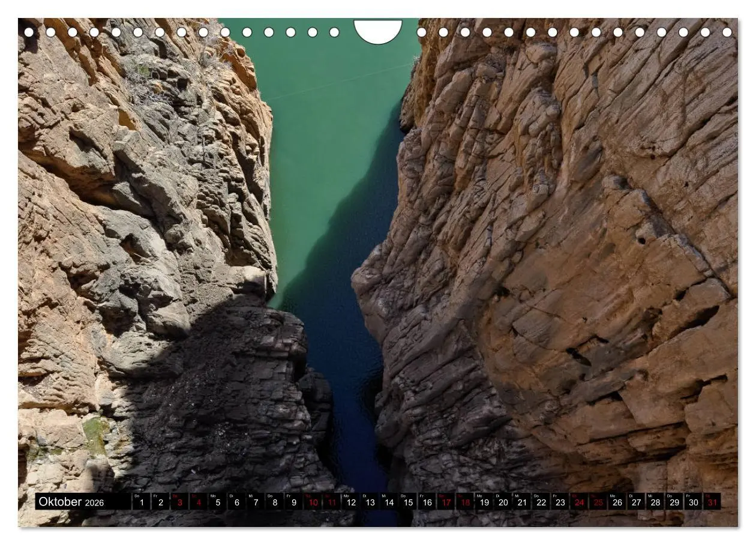
Task: Select red day 17 in the calendar strip
Action: click(x=446, y=502)
